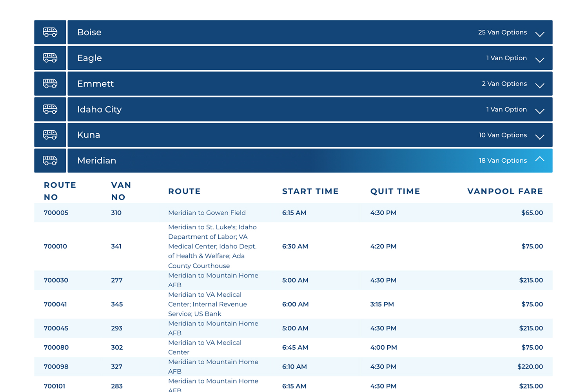Click Meridian to VA Medical Center route 700080
The width and height of the screenshot is (588, 392).
coord(205,347)
